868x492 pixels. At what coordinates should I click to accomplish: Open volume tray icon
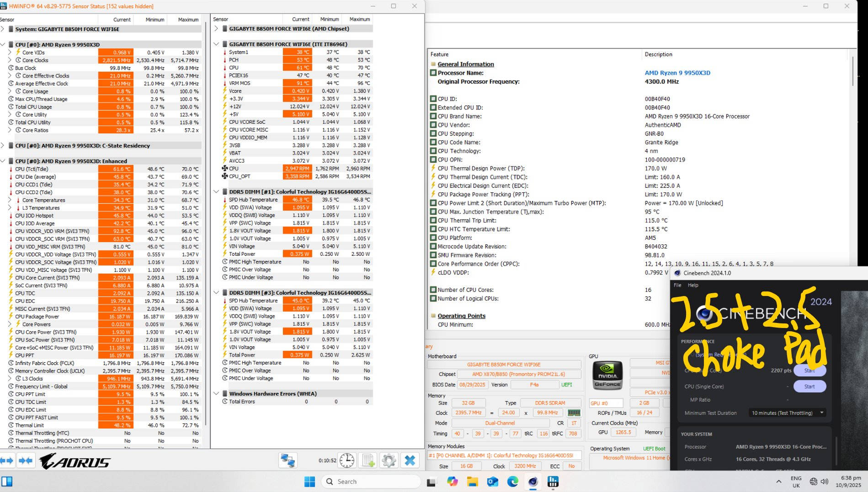tap(825, 481)
